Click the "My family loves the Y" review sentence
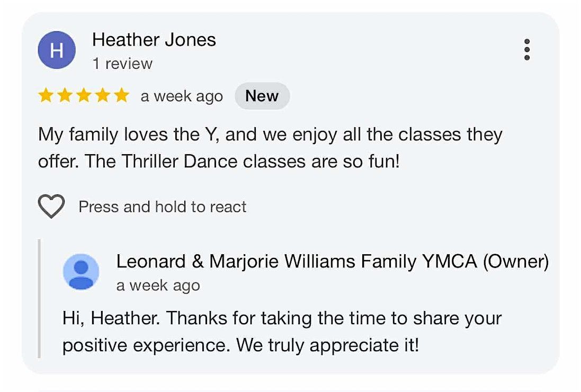This screenshot has height=392, width=581. coord(270,135)
